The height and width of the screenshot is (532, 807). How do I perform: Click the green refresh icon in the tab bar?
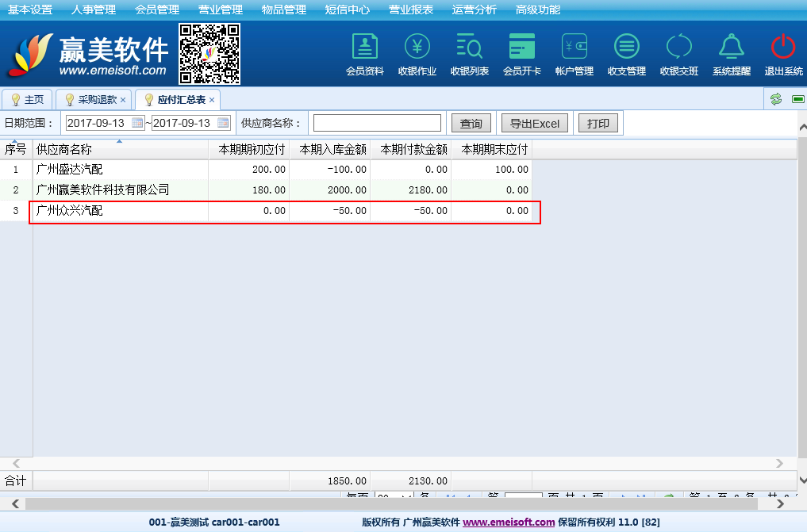pos(775,99)
